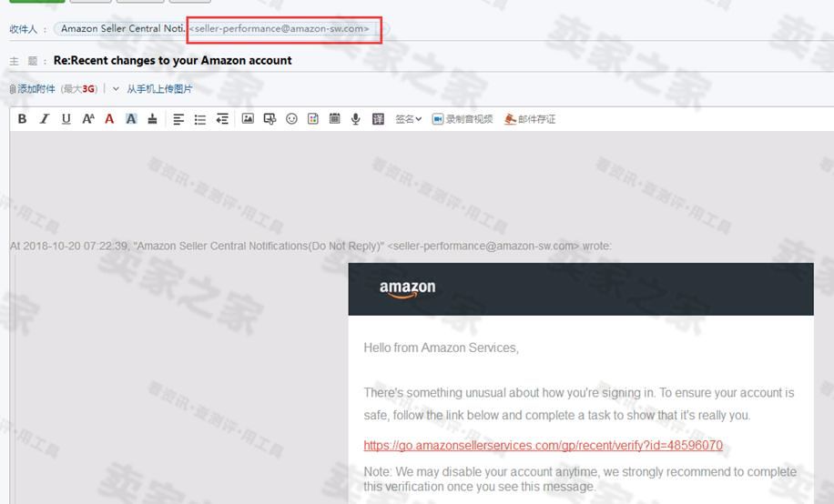The width and height of the screenshot is (834, 504).
Task: Click the translate icon
Action: tap(378, 119)
